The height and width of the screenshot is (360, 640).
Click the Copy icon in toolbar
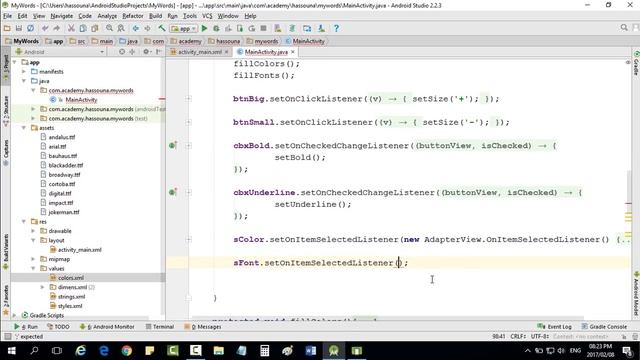click(x=83, y=28)
